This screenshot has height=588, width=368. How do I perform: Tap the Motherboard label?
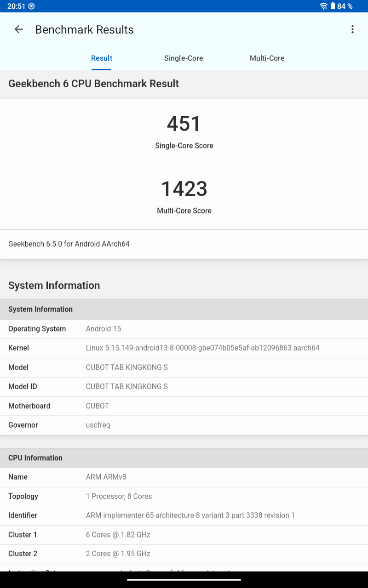(29, 406)
